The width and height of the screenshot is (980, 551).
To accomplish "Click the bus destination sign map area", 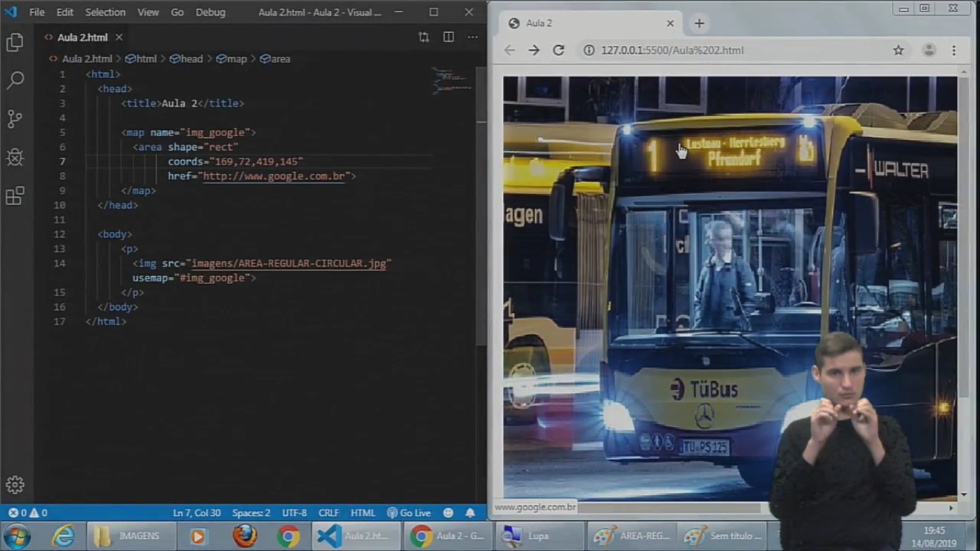I will click(729, 151).
